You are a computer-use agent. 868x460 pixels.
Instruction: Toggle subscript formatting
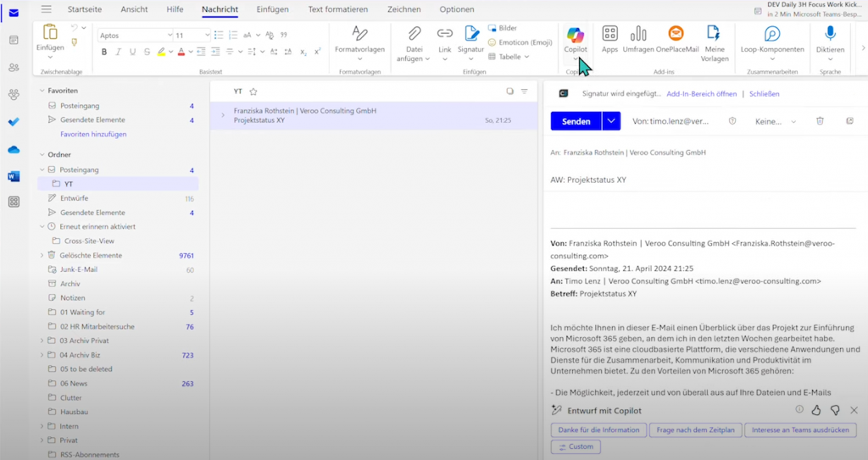[303, 52]
